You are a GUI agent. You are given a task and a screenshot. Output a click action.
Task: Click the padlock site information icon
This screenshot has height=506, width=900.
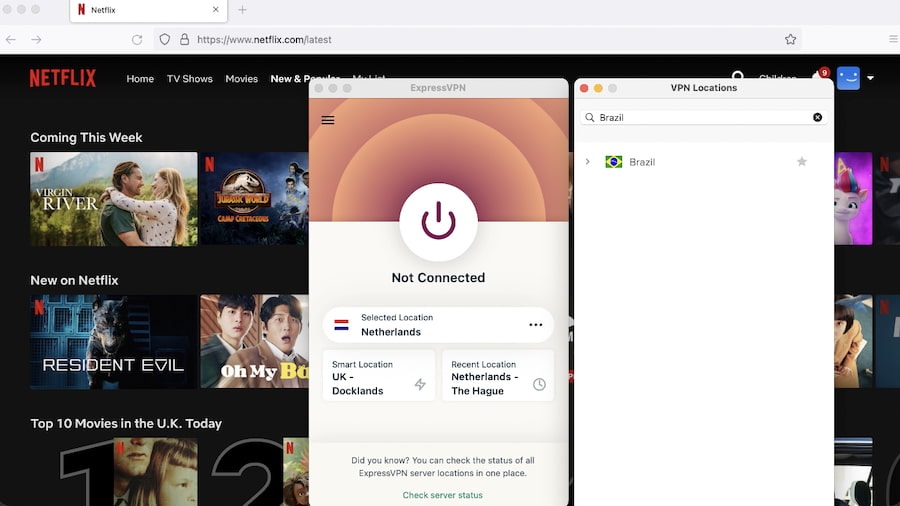tap(184, 40)
